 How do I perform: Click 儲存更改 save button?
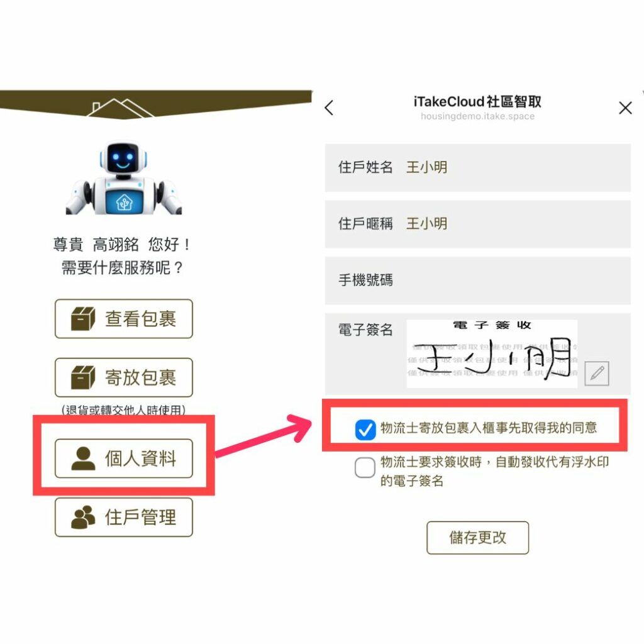click(x=478, y=538)
